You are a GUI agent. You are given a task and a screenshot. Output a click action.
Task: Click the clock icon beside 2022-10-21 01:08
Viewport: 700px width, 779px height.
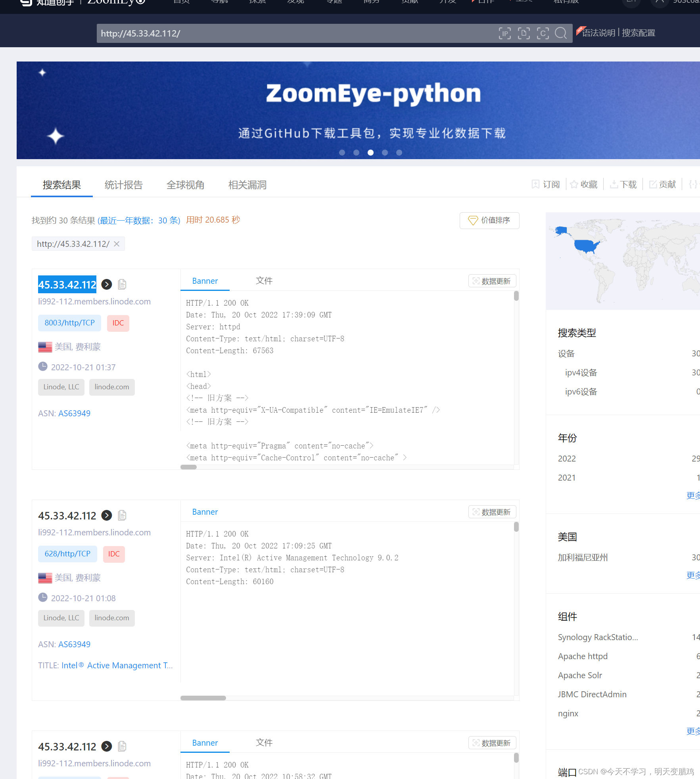(43, 598)
